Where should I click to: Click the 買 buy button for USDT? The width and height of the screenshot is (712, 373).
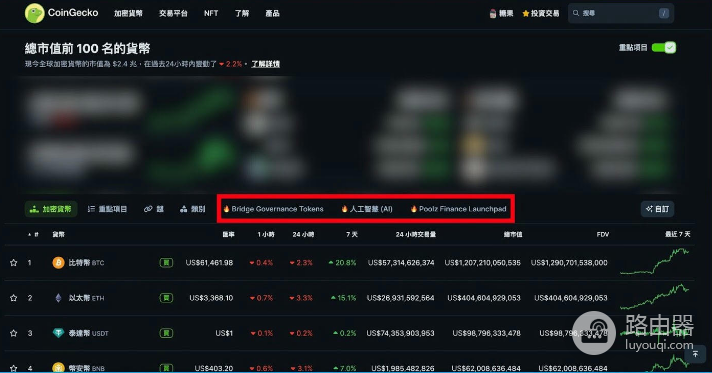point(166,333)
